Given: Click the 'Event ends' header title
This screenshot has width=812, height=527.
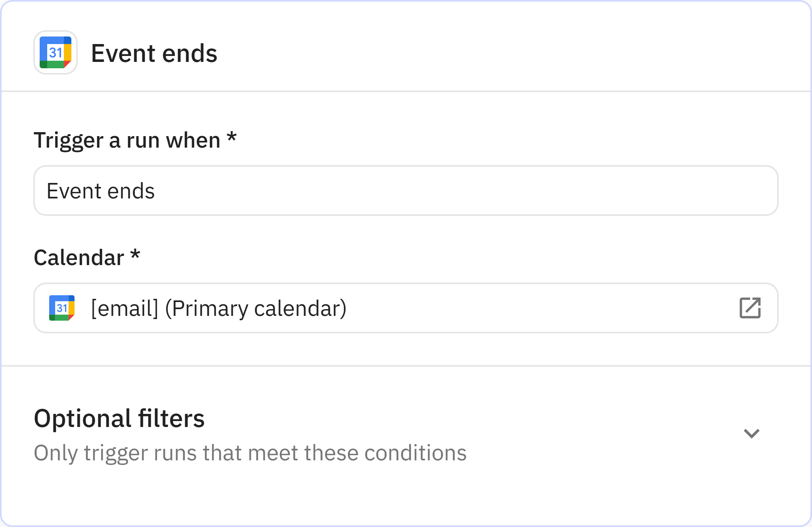Looking at the screenshot, I should point(154,53).
